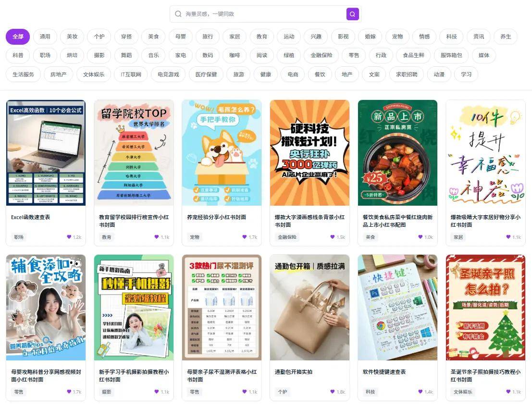
Task: Like the 圣诞节亲子照 template heart icon
Action: tap(508, 392)
